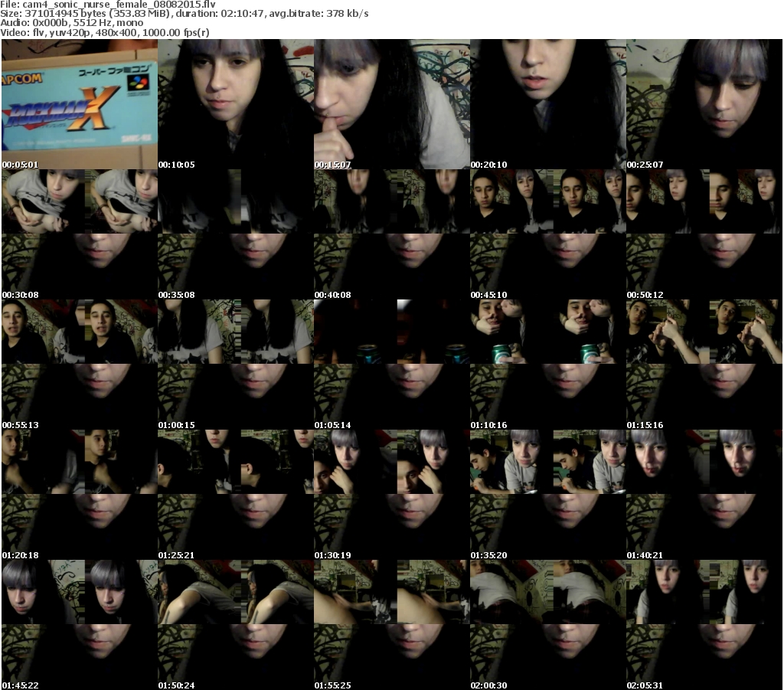Choose the frame stamped 02:05:31

click(x=704, y=625)
